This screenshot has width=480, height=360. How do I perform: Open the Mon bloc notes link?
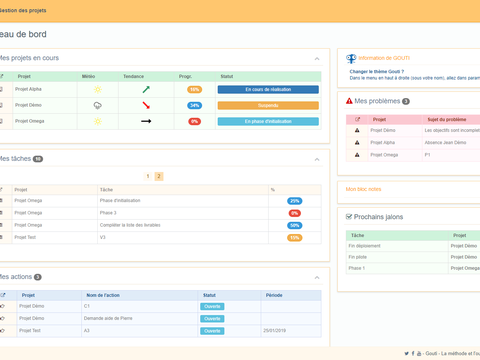coord(363,189)
